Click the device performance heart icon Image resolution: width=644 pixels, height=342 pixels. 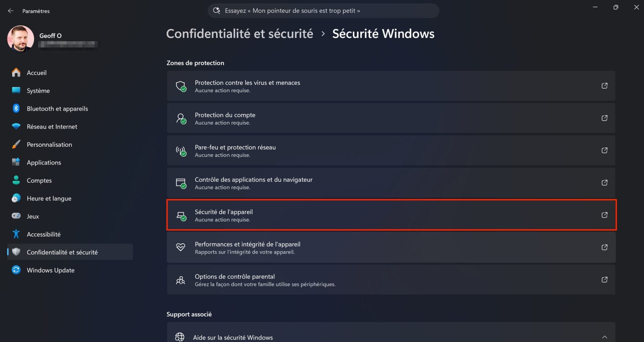click(x=181, y=247)
